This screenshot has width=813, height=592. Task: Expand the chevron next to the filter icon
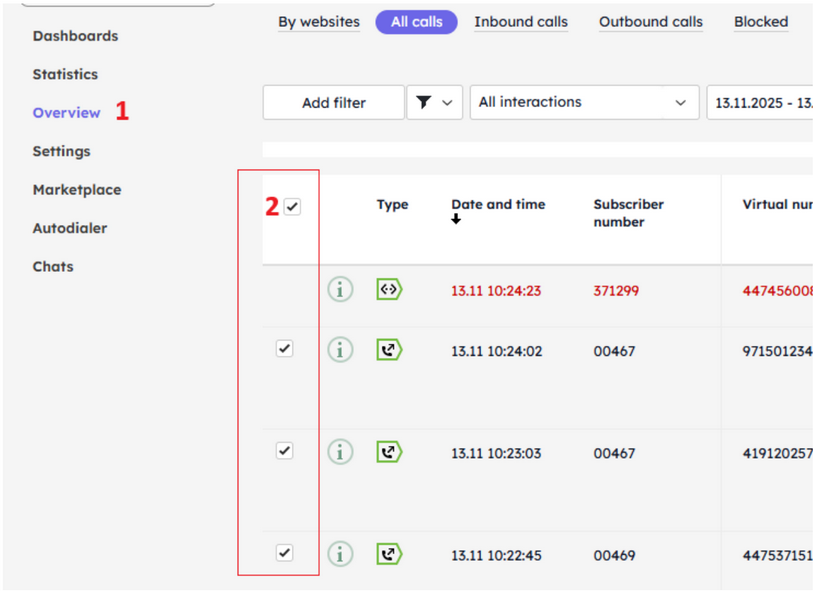point(448,102)
